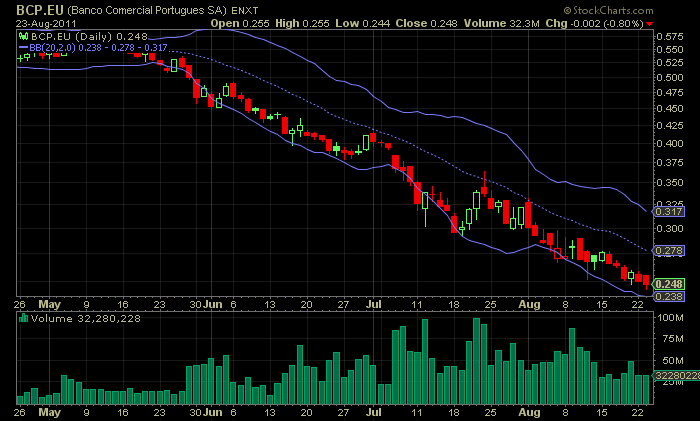Image resolution: width=700 pixels, height=421 pixels.
Task: Click the candlestick icon beside BCP.EU (Daily)
Action: click(24, 36)
